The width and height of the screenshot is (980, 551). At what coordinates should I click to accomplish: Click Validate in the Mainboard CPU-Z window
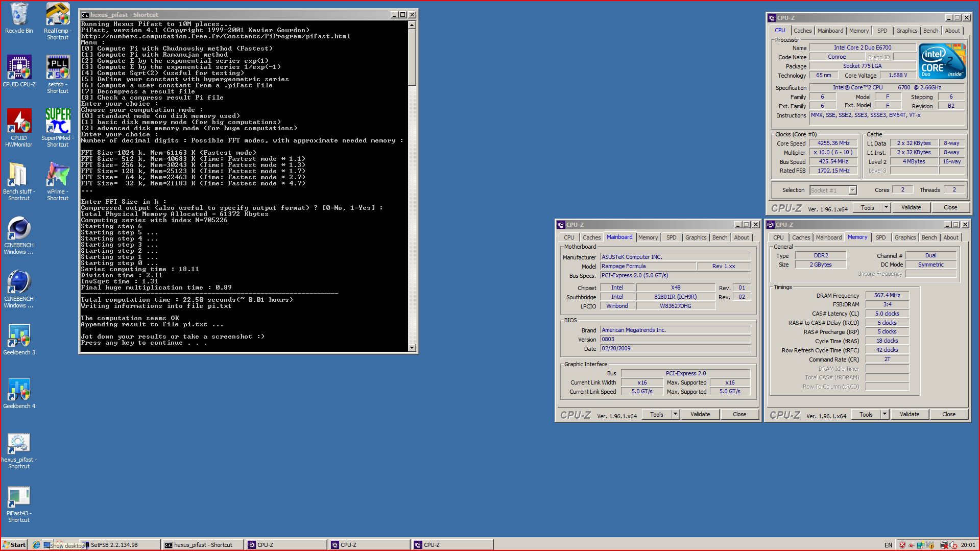coord(700,414)
